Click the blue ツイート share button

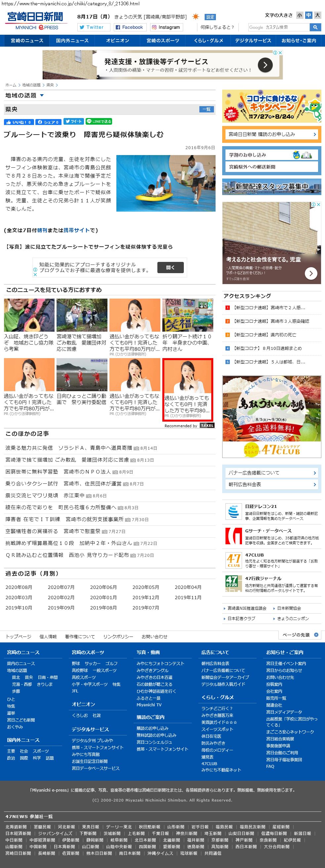tap(73, 122)
